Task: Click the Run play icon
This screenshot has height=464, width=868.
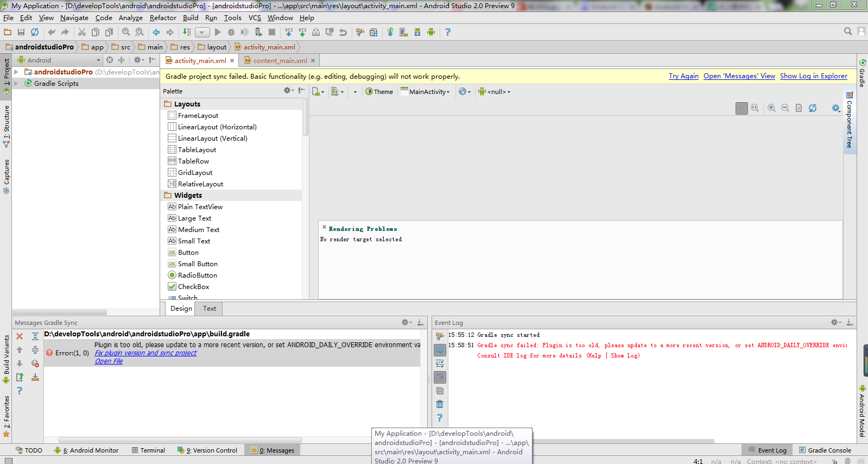Action: pos(218,32)
